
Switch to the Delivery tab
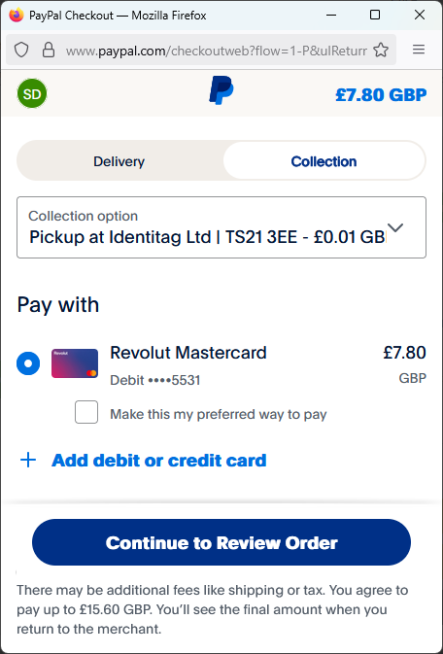(x=119, y=161)
